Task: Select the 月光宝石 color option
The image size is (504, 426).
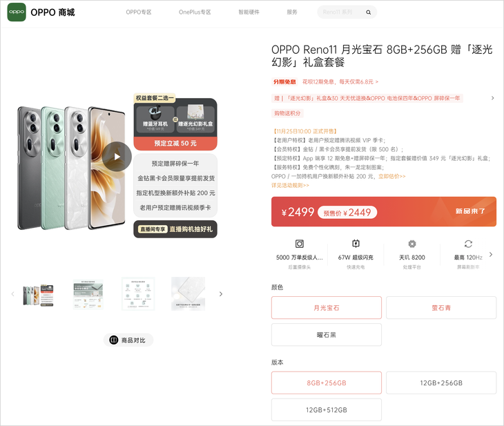Action: pos(327,308)
